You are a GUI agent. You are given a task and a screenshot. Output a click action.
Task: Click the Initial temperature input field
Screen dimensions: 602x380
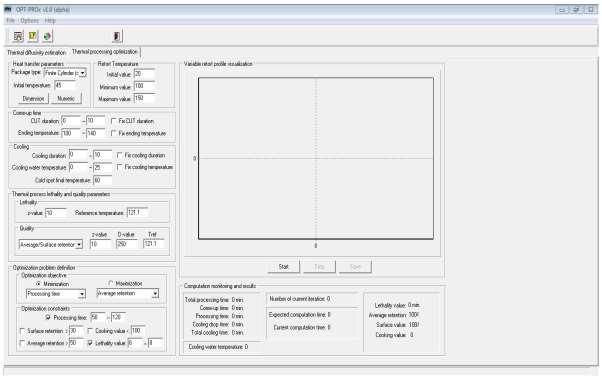65,85
